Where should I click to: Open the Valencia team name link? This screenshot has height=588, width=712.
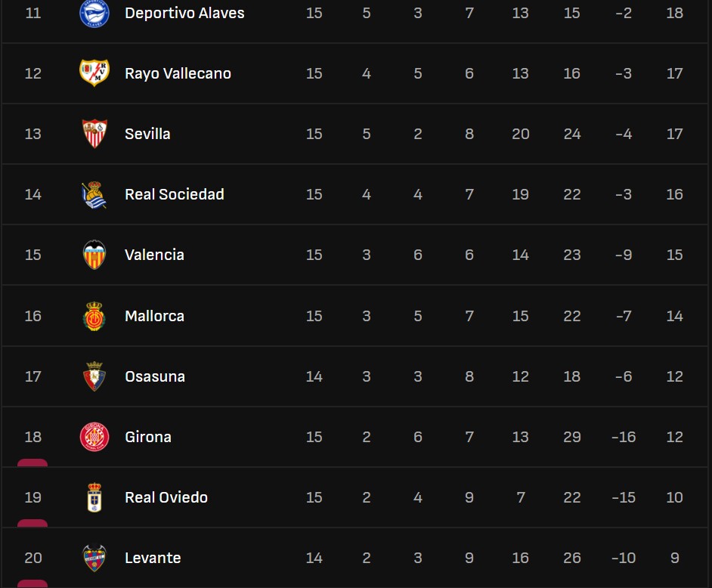coord(154,255)
